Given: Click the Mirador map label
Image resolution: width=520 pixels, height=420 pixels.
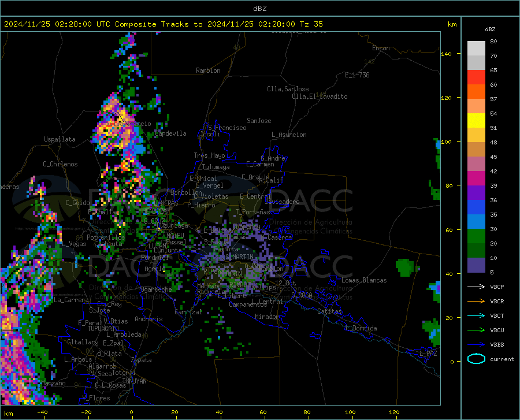Looking at the screenshot, I should tap(267, 317).
